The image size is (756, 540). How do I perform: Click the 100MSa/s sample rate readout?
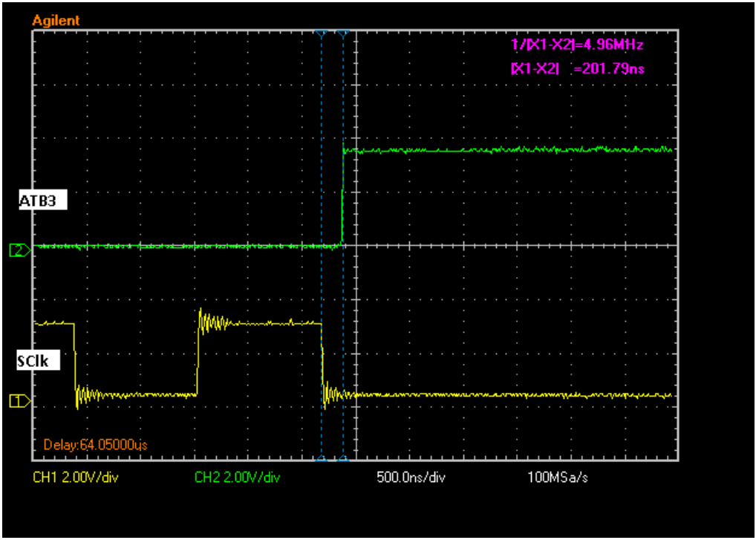[x=558, y=477]
